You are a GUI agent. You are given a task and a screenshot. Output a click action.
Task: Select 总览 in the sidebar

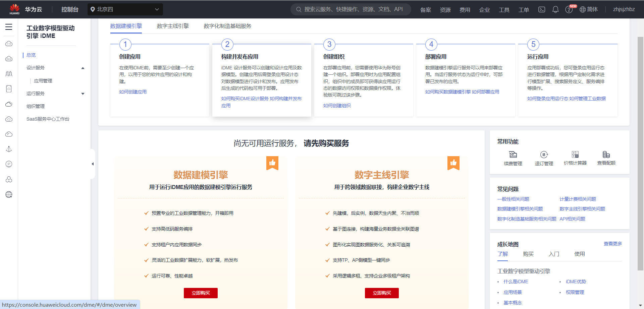pyautogui.click(x=31, y=55)
